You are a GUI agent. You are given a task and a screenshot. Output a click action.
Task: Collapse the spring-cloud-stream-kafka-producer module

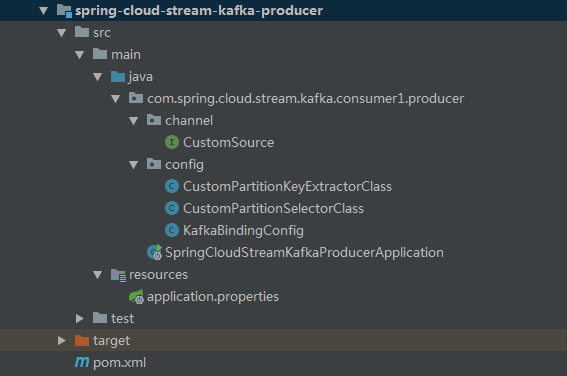coord(43,11)
